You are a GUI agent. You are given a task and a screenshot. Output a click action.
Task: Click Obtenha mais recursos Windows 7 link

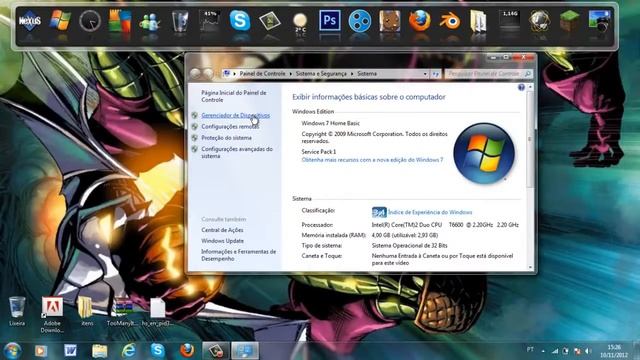pos(372,160)
